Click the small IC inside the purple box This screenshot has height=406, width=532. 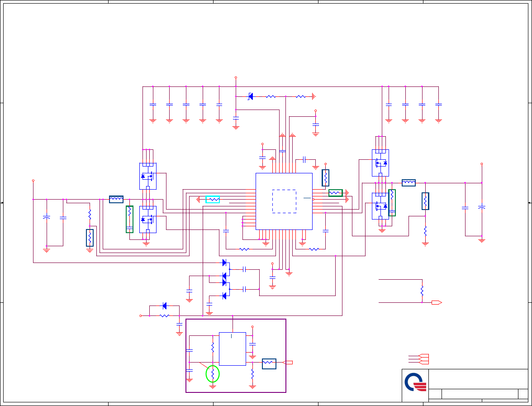233,349
